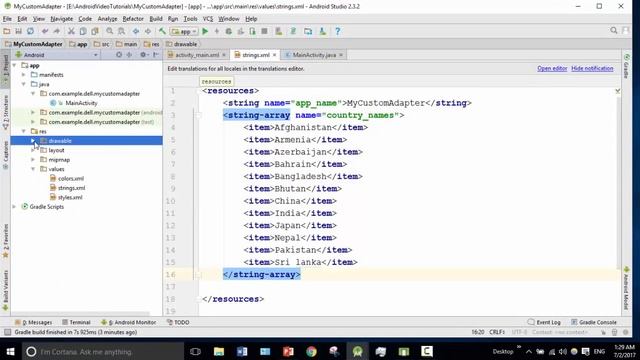640x360 pixels.
Task: Switch to activity_main.xml tab
Action: point(196,55)
